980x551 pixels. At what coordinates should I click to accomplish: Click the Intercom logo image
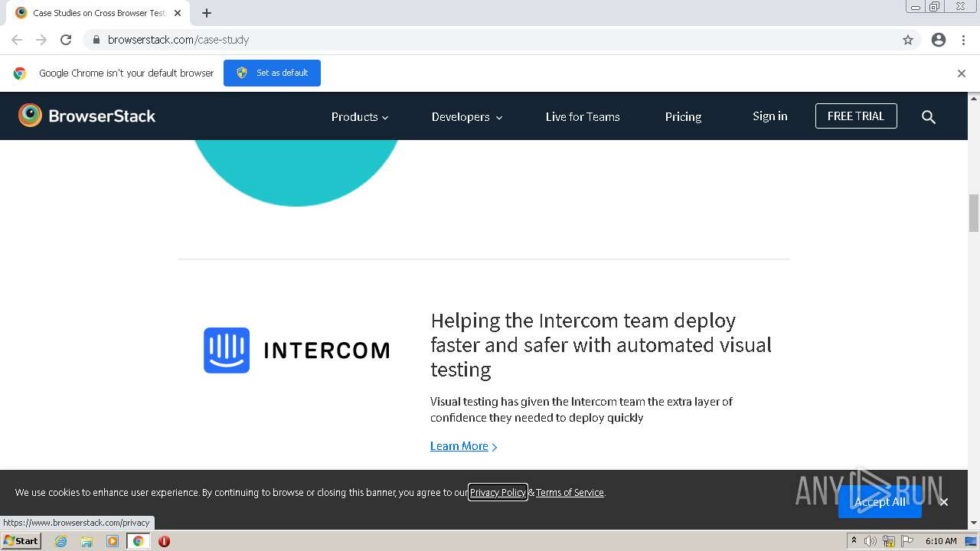point(296,350)
